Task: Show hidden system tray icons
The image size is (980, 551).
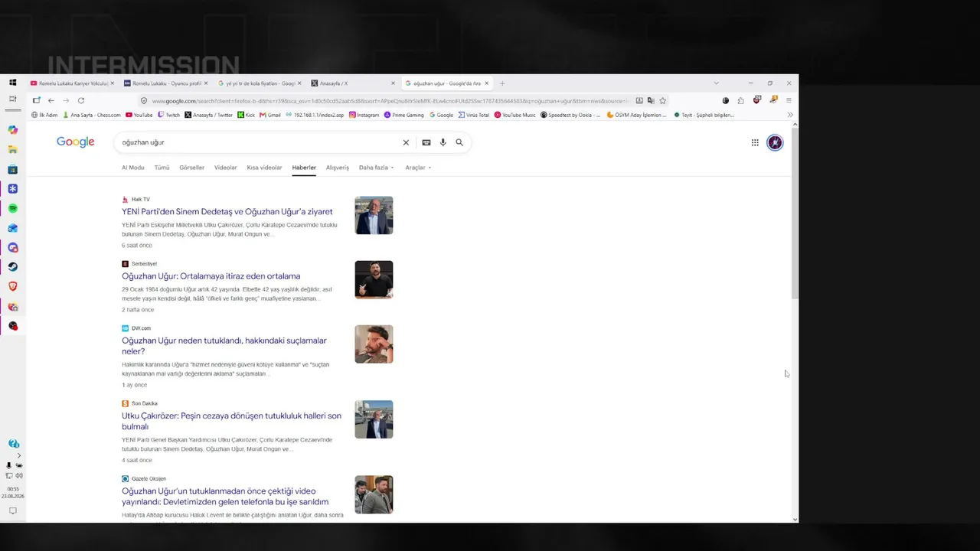Action: [x=19, y=455]
